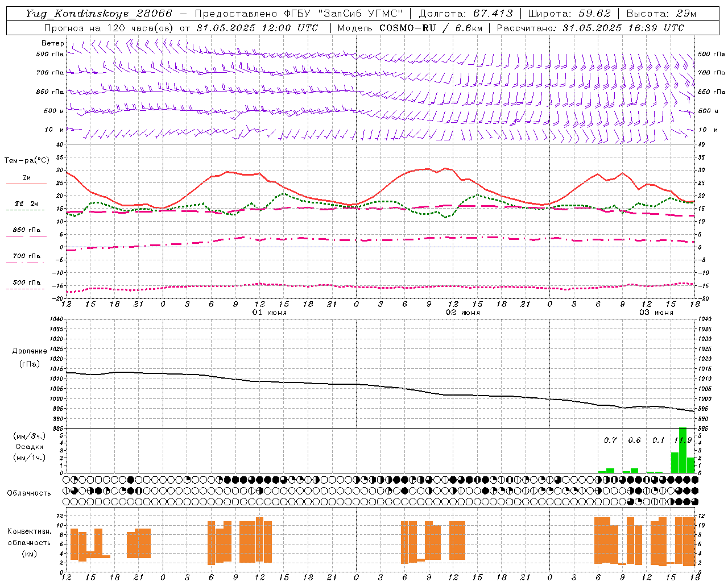Click the latitude value Широта: 59.62
The image size is (728, 582).
point(569,14)
